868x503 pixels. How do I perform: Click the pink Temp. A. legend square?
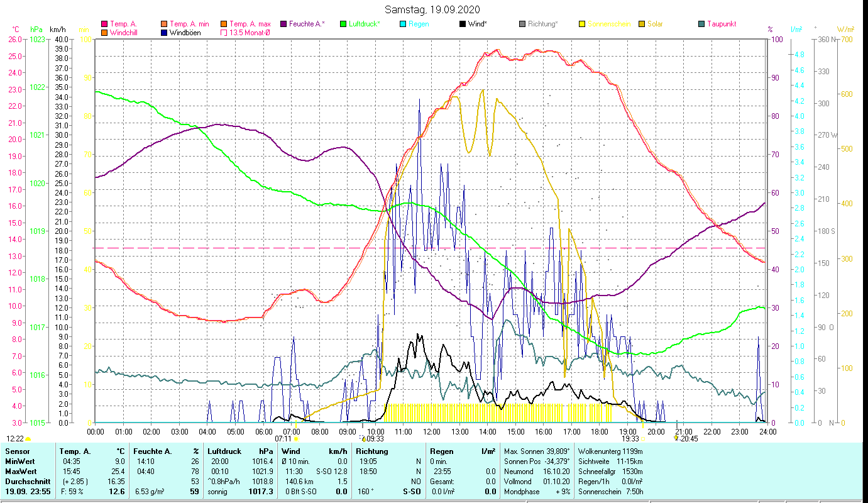click(104, 25)
